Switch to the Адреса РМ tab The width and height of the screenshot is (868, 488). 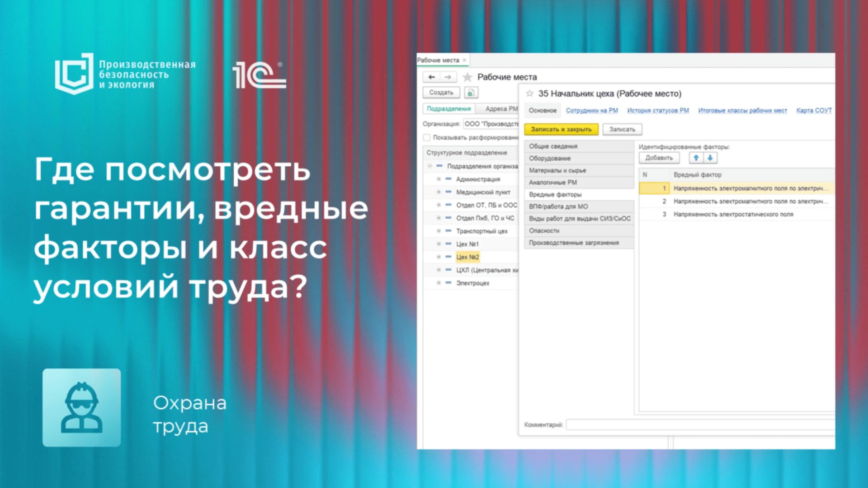point(501,109)
